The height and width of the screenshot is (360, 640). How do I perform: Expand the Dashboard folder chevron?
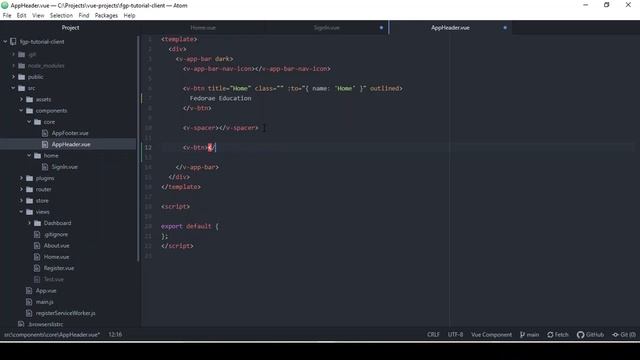29,223
